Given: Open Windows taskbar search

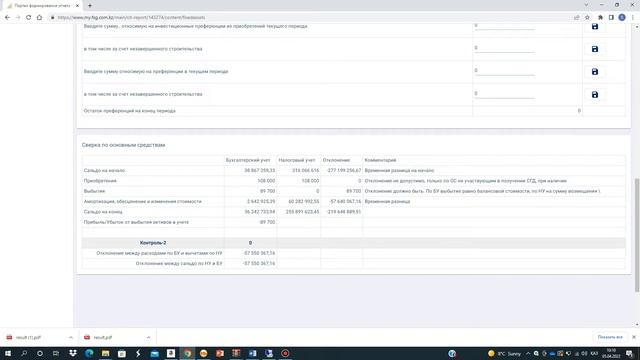Looking at the screenshot, I should click(24, 353).
